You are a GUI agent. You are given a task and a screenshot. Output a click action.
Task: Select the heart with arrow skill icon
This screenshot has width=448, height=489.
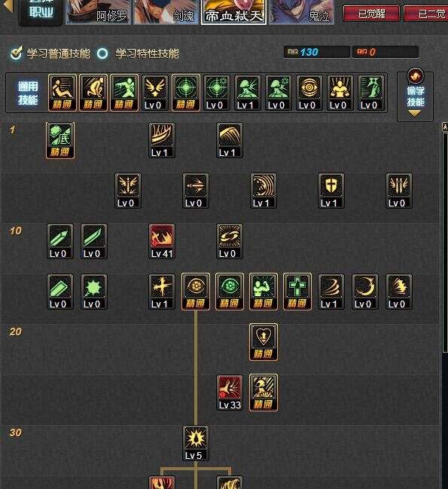[264, 342]
